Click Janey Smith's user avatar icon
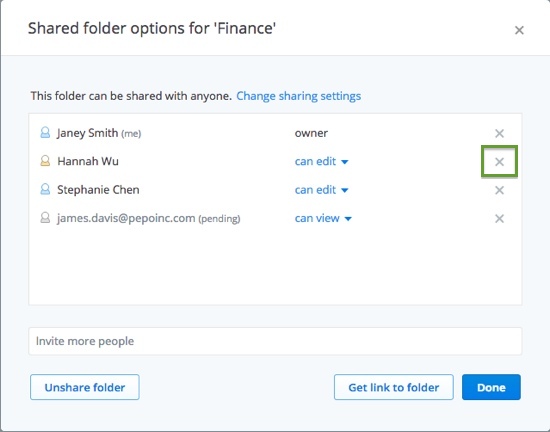This screenshot has height=432, width=550. [45, 133]
